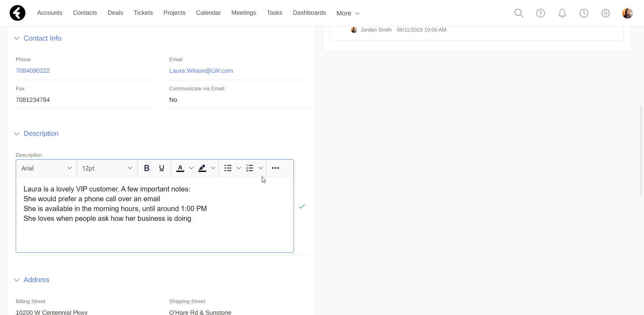Click phone number 7084090222
644x315 pixels.
pyautogui.click(x=33, y=71)
